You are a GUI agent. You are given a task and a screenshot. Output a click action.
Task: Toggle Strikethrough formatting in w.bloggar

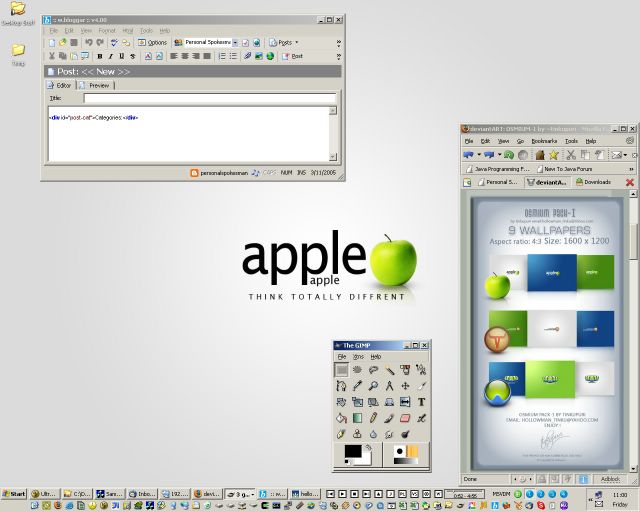(133, 56)
